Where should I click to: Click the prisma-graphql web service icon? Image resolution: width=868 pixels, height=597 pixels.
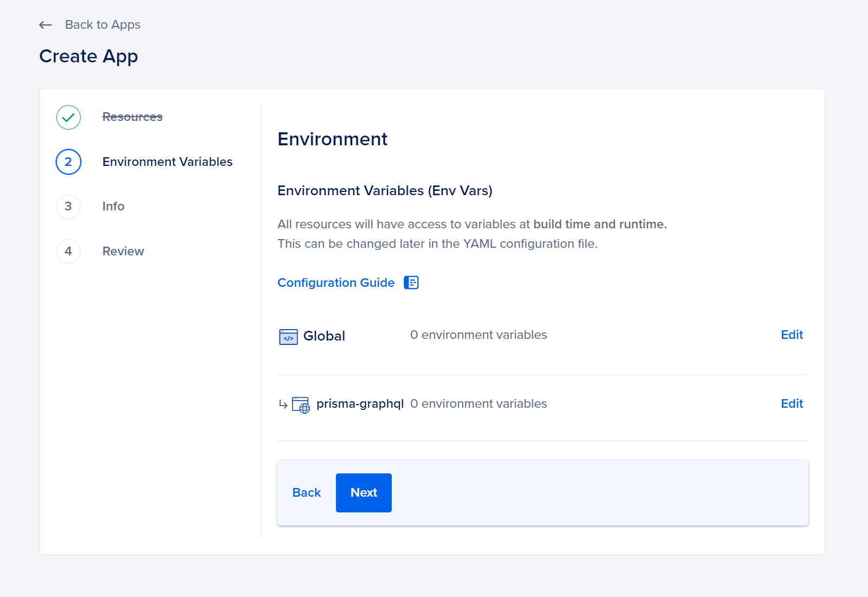click(x=301, y=405)
